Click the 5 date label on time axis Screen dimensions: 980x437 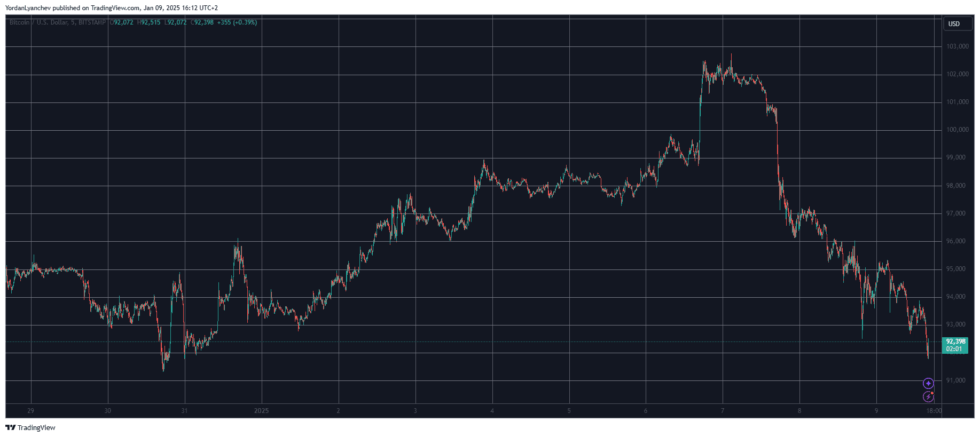(x=569, y=411)
